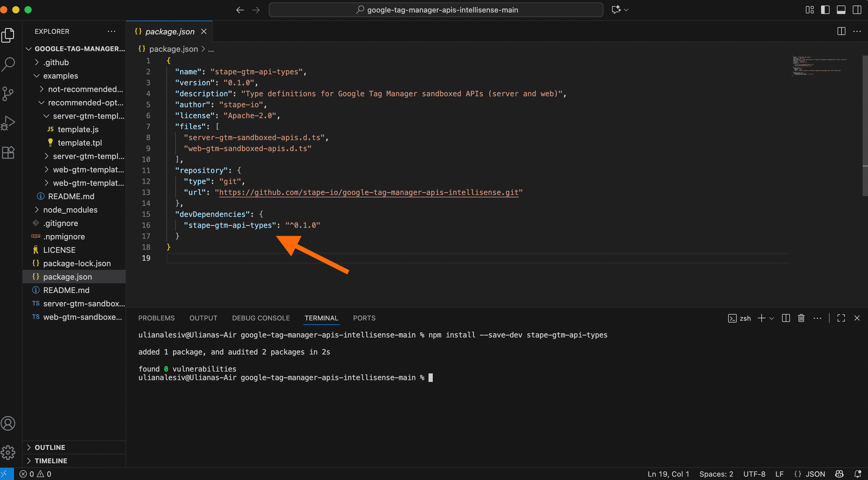Viewport: 868px width, 480px height.
Task: Open the Source Control view
Action: point(8,94)
